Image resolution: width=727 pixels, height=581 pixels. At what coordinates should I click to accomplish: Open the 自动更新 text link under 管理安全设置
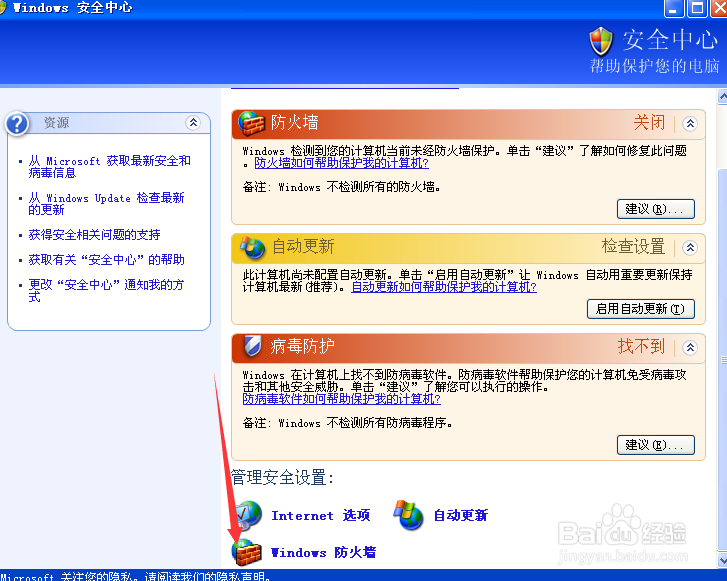460,515
